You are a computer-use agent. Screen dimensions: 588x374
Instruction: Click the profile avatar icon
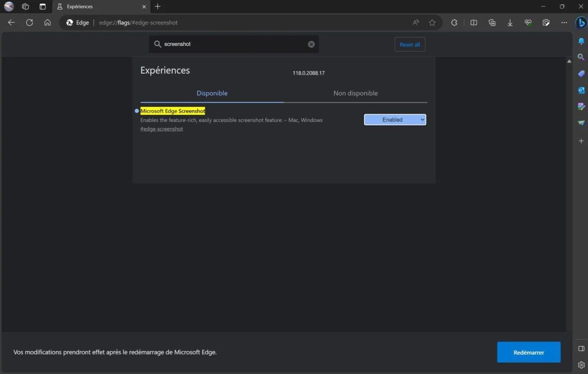pos(9,6)
